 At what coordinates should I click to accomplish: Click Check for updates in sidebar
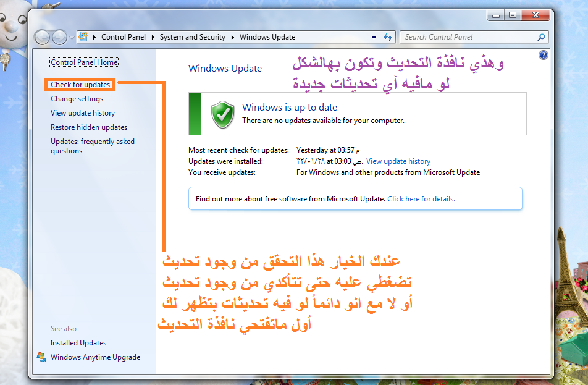tap(80, 85)
